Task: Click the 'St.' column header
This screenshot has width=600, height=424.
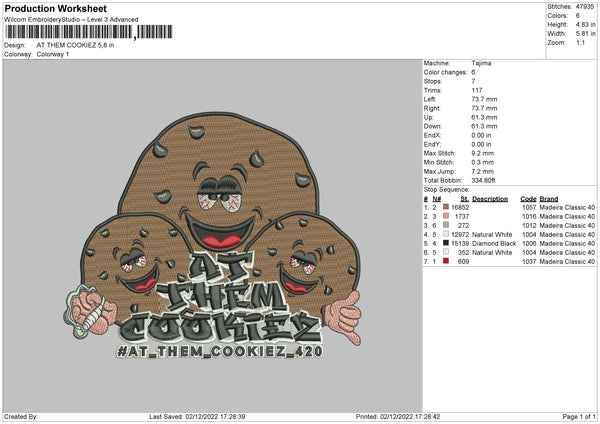Action: point(465,199)
